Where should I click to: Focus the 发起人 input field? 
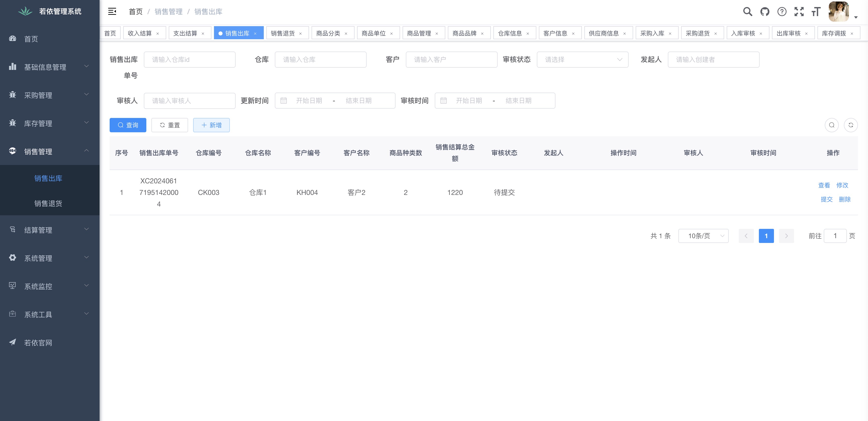[x=713, y=60]
